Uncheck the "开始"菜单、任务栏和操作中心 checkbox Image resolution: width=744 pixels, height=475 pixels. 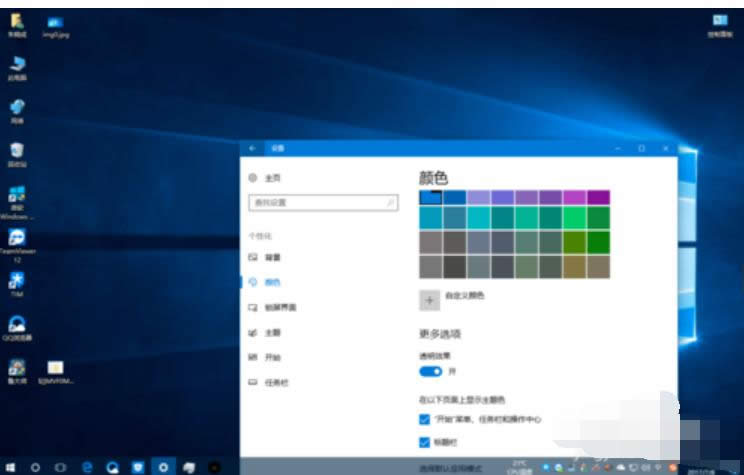pos(425,419)
